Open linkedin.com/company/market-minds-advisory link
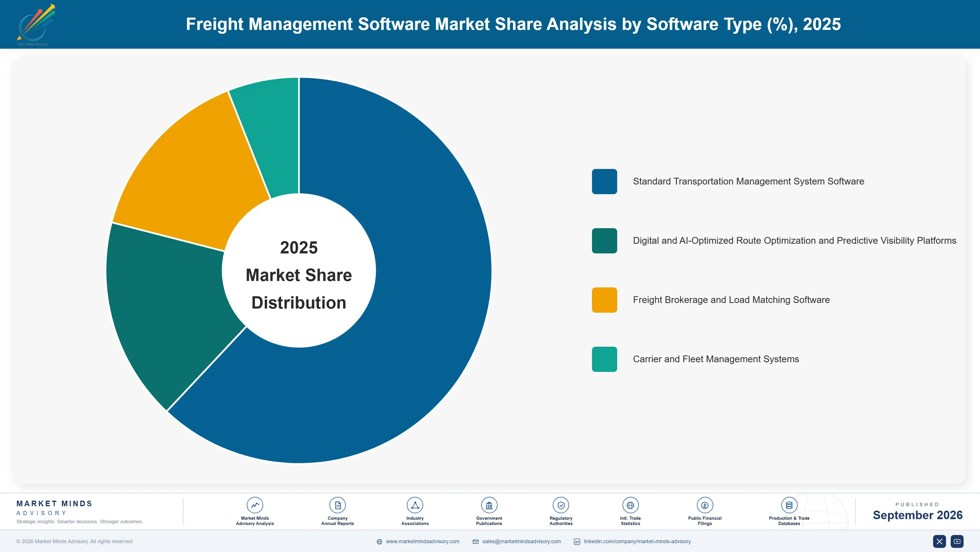Image resolution: width=980 pixels, height=552 pixels. click(637, 541)
